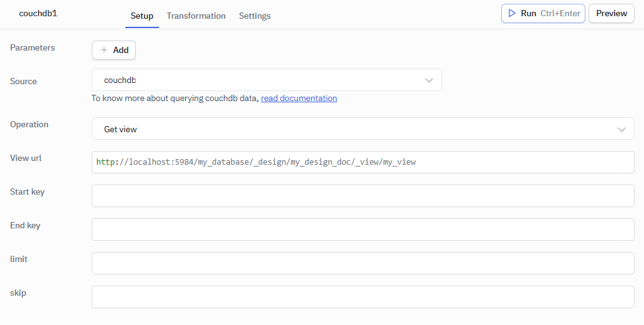Click the Get view operation value

[120, 129]
